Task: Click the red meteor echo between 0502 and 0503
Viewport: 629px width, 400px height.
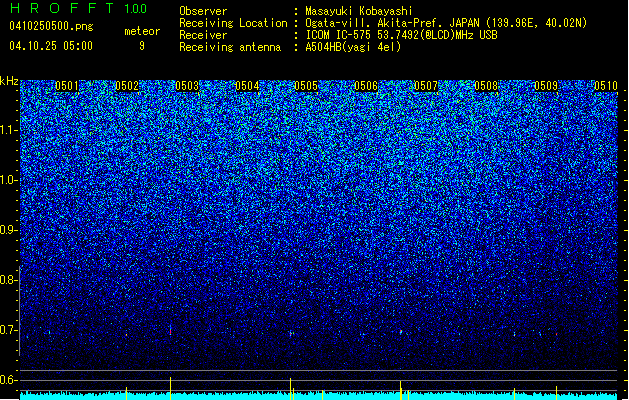Action: 170,331
